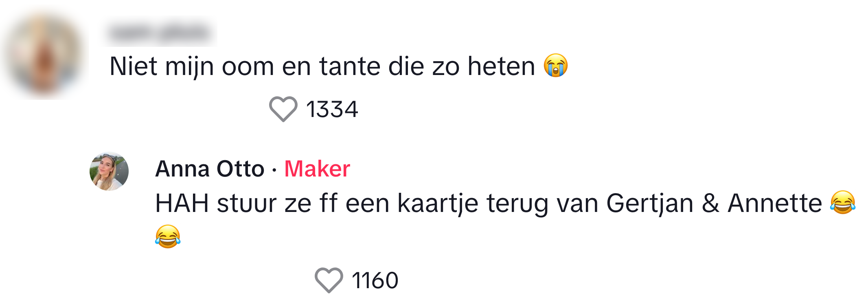The image size is (868, 300).
Task: Click the 1334 like count
Action: pos(332,109)
